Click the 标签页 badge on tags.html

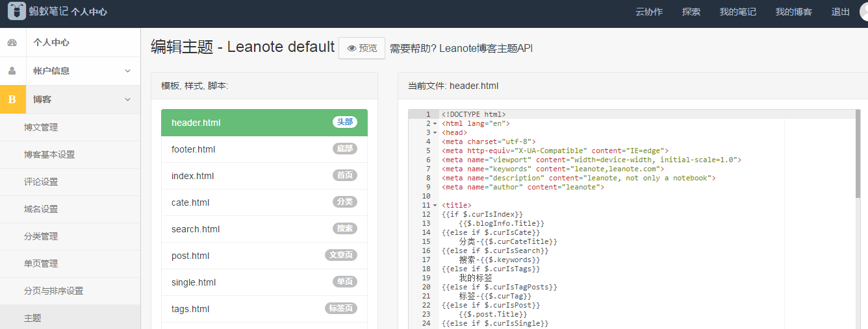[x=341, y=308]
